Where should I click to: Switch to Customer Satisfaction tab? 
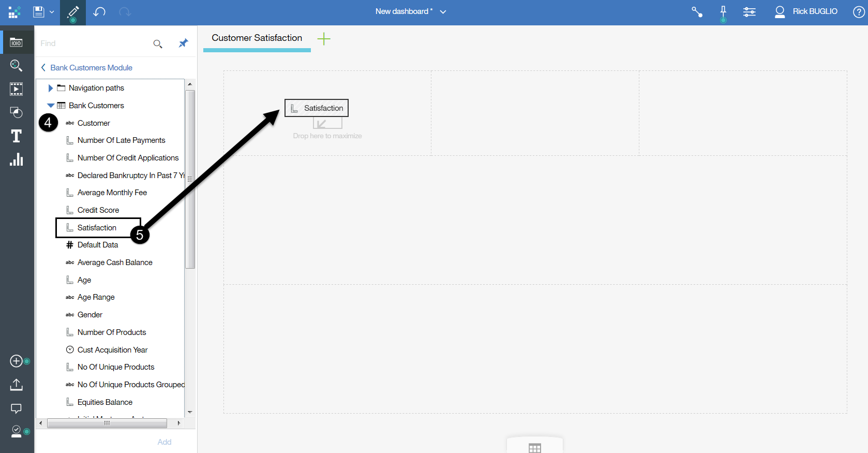257,38
